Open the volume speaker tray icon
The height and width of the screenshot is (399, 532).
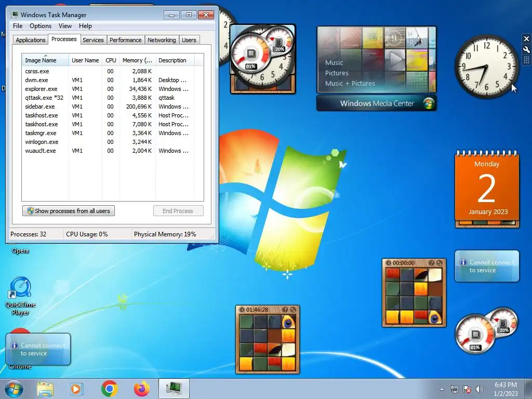480,389
